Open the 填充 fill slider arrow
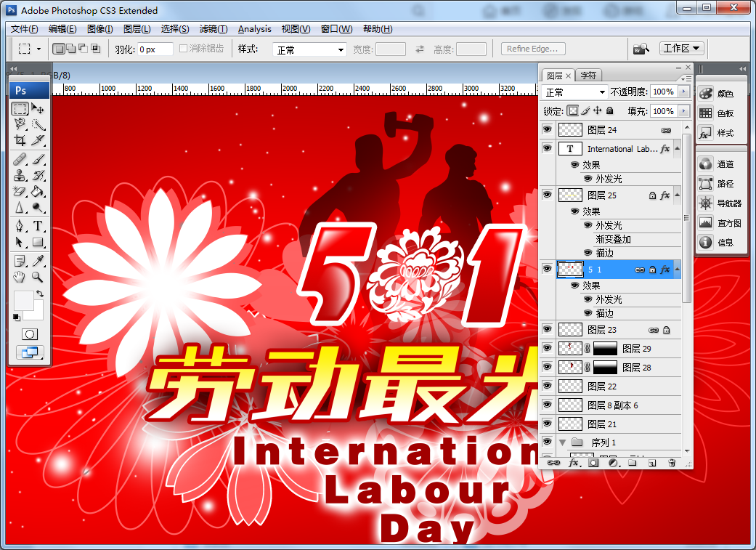The height and width of the screenshot is (550, 756). tap(683, 111)
